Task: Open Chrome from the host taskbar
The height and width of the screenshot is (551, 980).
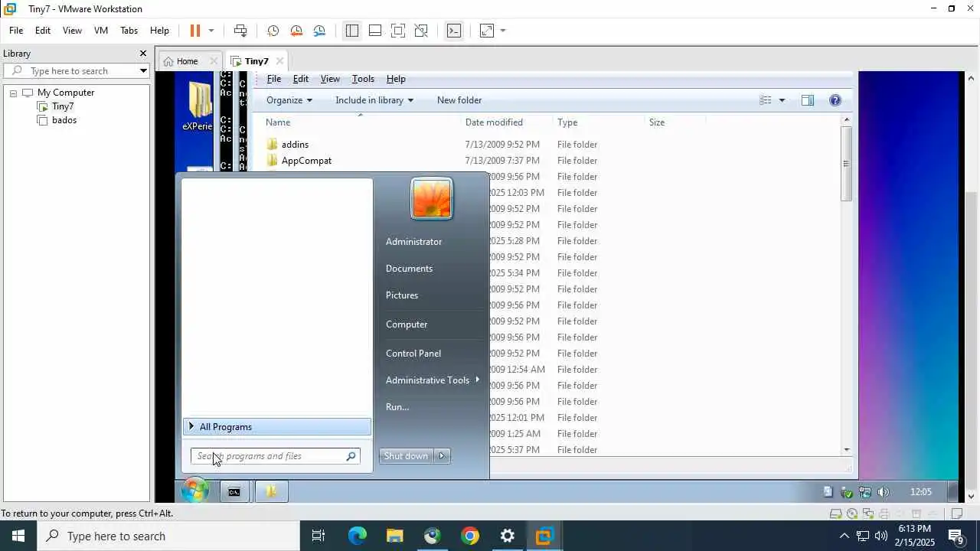Action: point(470,536)
